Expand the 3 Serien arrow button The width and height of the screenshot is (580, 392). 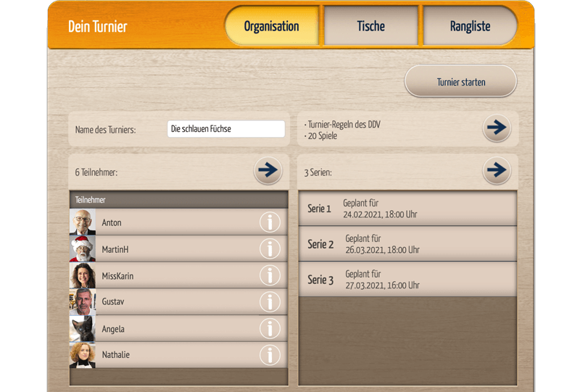coord(497,171)
